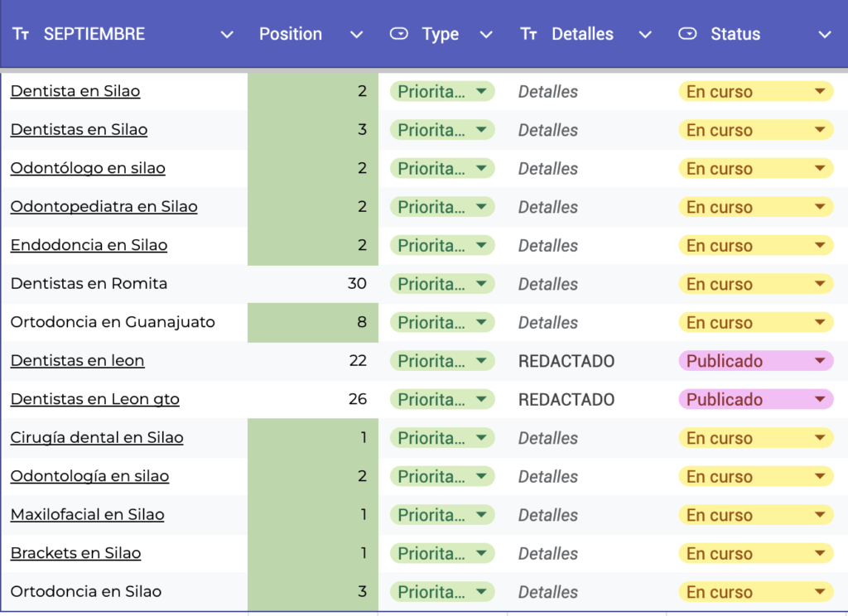Select Position cell showing 30
The width and height of the screenshot is (848, 616).
313,283
